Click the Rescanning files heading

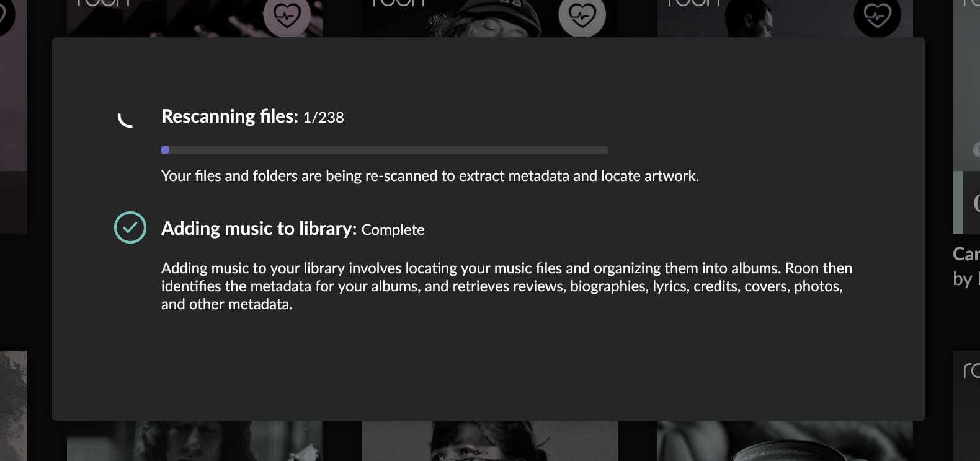(229, 116)
